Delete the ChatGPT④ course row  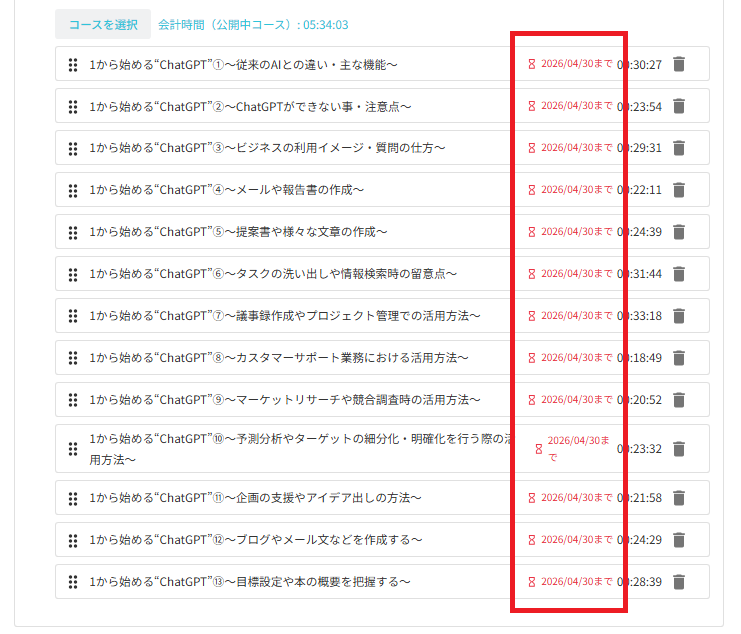pos(679,190)
